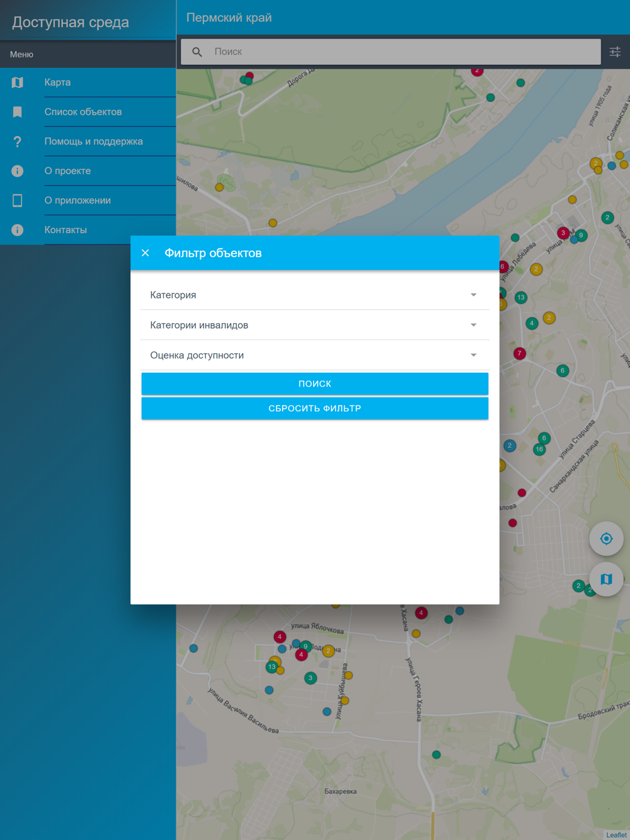Click the Доступная среда app title
Screen dimensions: 630x840
[x=71, y=23]
